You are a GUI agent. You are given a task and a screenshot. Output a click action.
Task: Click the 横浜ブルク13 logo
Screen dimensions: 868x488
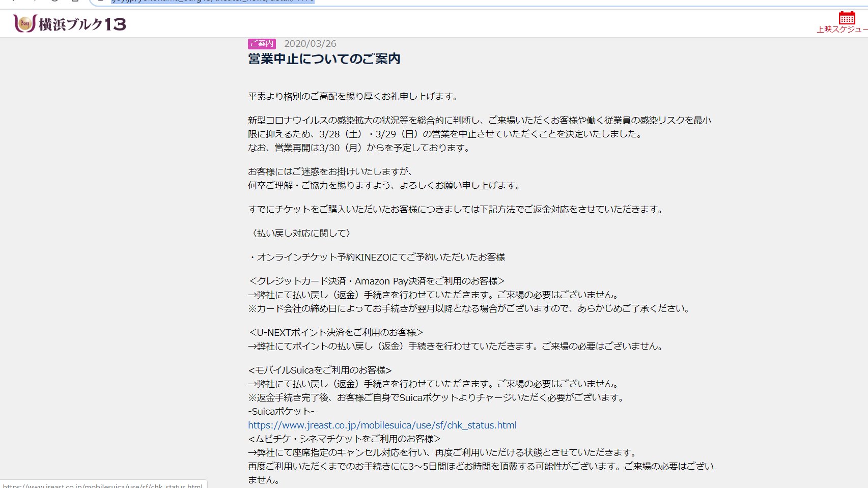click(x=70, y=23)
